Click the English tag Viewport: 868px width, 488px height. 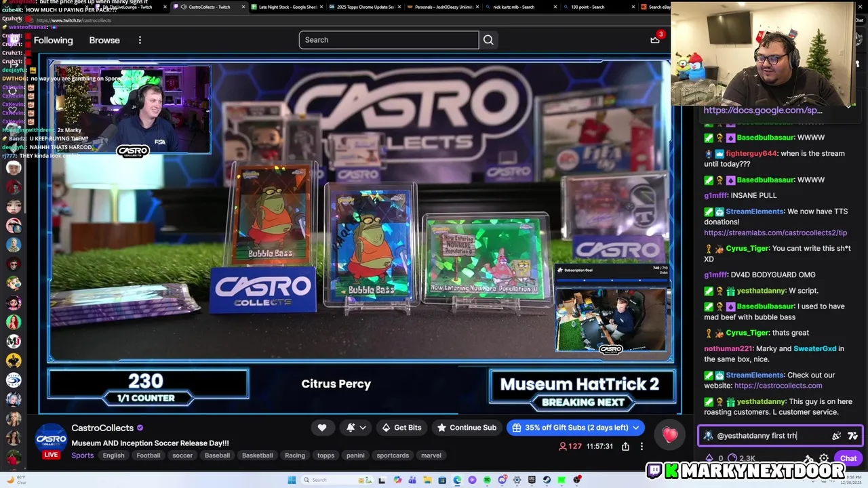coord(113,455)
